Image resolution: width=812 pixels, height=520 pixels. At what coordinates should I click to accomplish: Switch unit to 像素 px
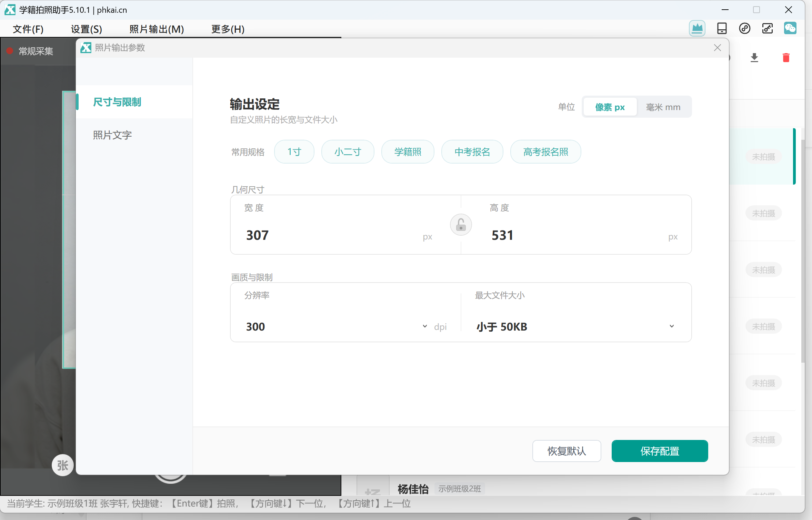pos(610,107)
